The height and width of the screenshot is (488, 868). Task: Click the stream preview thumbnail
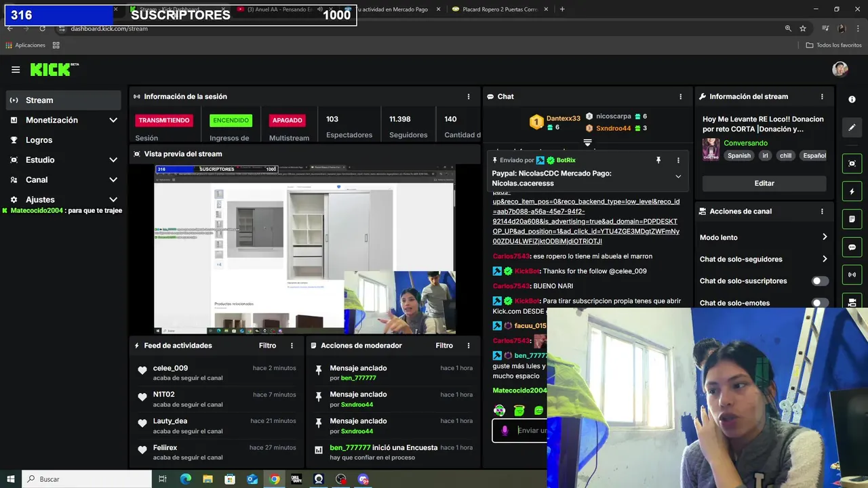click(x=304, y=249)
